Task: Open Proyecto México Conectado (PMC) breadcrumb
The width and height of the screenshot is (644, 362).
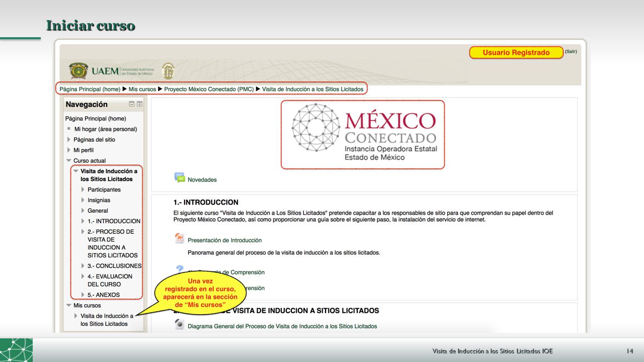Action: click(209, 89)
